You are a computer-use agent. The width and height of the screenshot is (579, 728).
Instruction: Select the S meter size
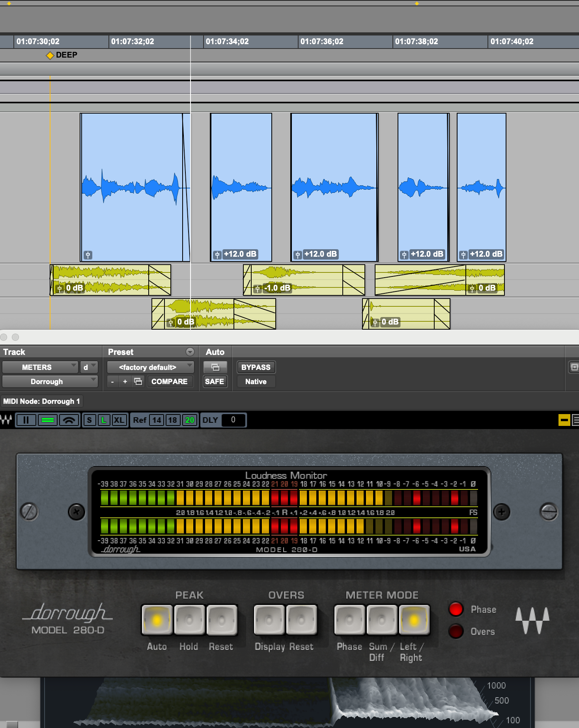(90, 420)
